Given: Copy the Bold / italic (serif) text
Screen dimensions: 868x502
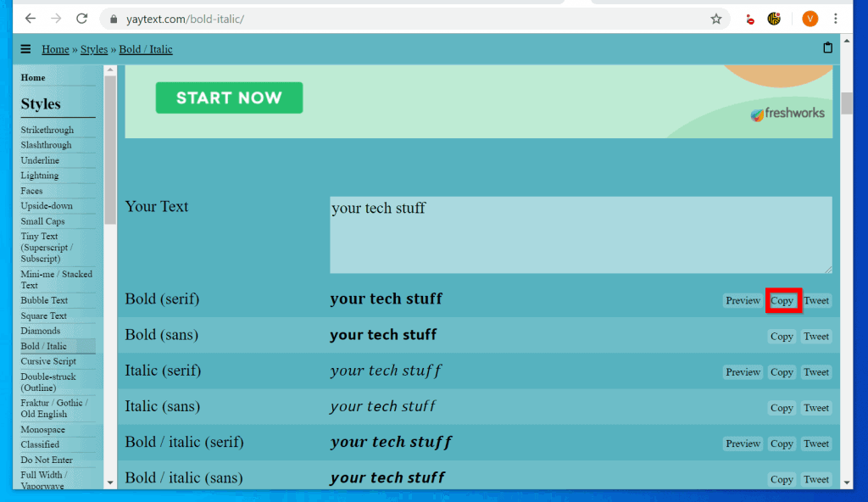Looking at the screenshot, I should coord(782,443).
